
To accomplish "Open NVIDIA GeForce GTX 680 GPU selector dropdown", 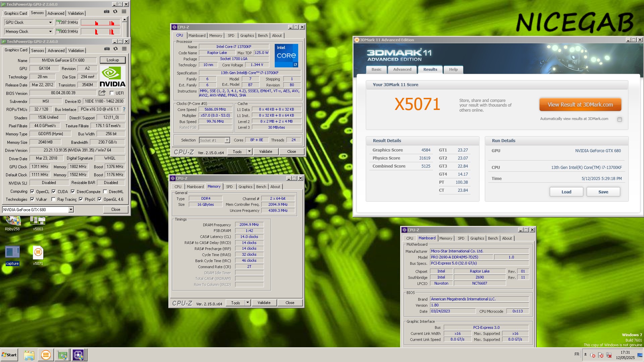I will [71, 210].
